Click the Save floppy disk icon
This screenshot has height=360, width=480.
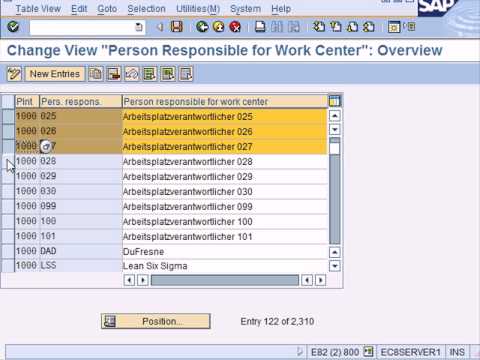[177, 27]
